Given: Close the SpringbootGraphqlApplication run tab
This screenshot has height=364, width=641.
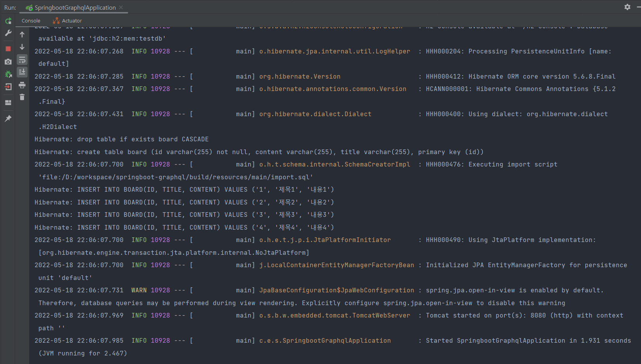Looking at the screenshot, I should 121,7.
